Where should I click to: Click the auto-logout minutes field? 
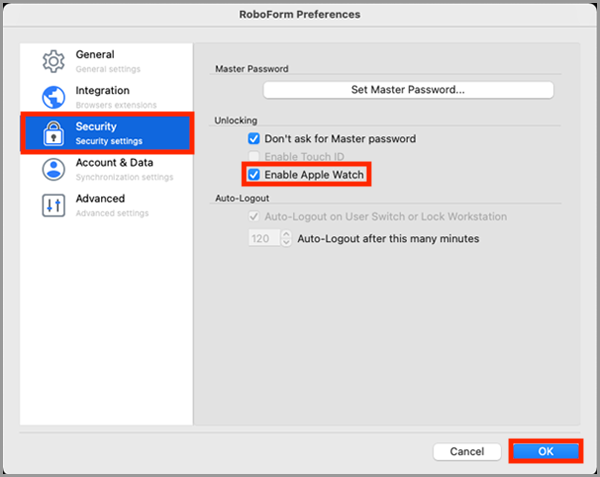click(265, 238)
